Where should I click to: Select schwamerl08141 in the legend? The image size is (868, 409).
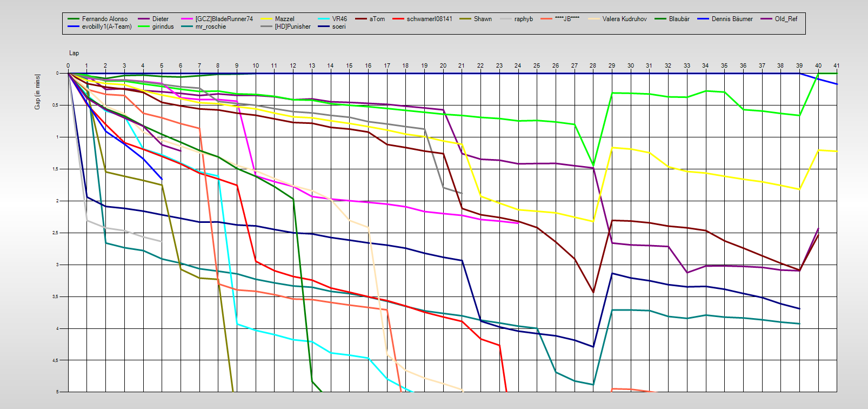pos(429,19)
